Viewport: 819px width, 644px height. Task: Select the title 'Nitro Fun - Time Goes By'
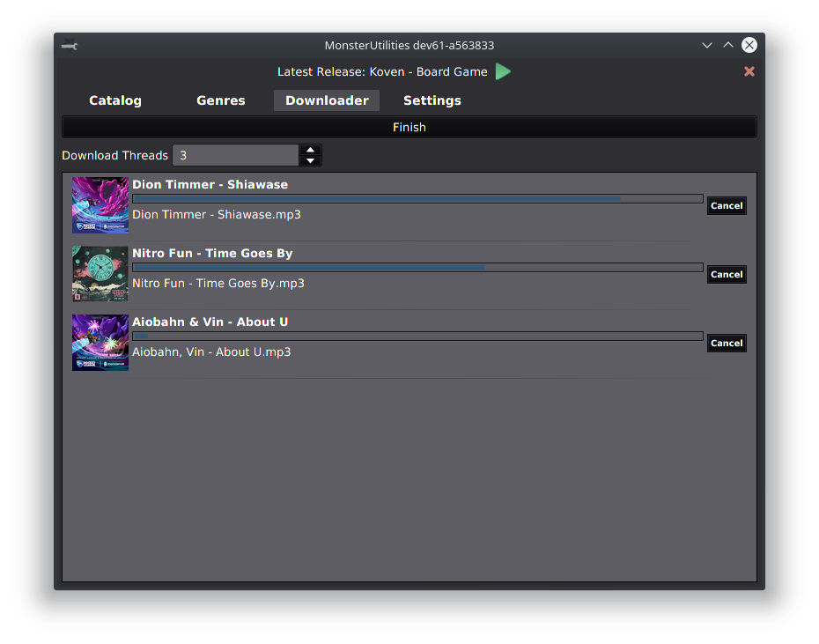point(212,254)
